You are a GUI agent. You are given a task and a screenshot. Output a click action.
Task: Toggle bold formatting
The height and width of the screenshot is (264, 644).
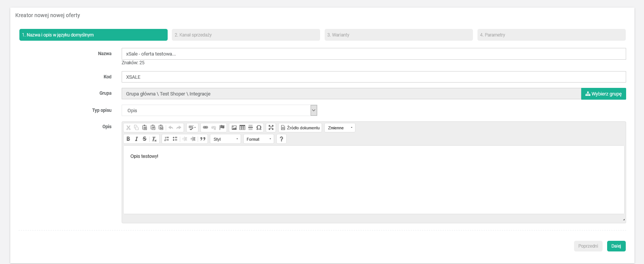tap(128, 139)
